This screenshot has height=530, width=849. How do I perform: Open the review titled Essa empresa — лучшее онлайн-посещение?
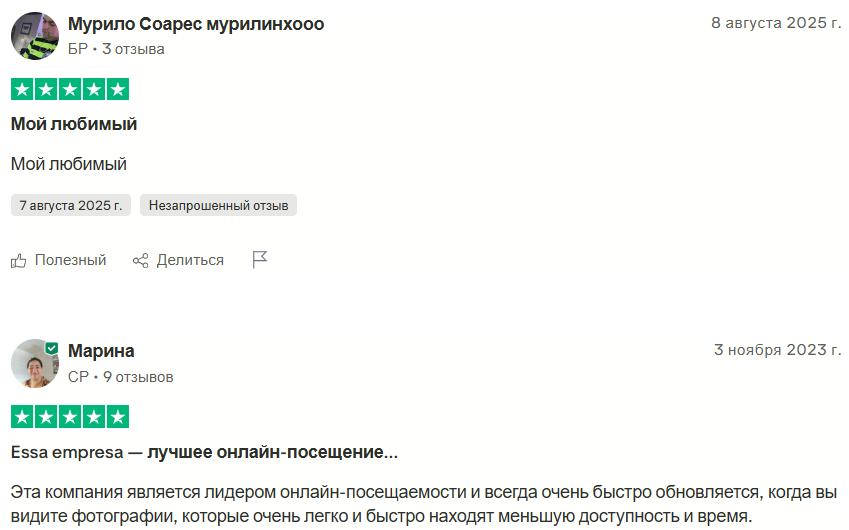pos(204,452)
